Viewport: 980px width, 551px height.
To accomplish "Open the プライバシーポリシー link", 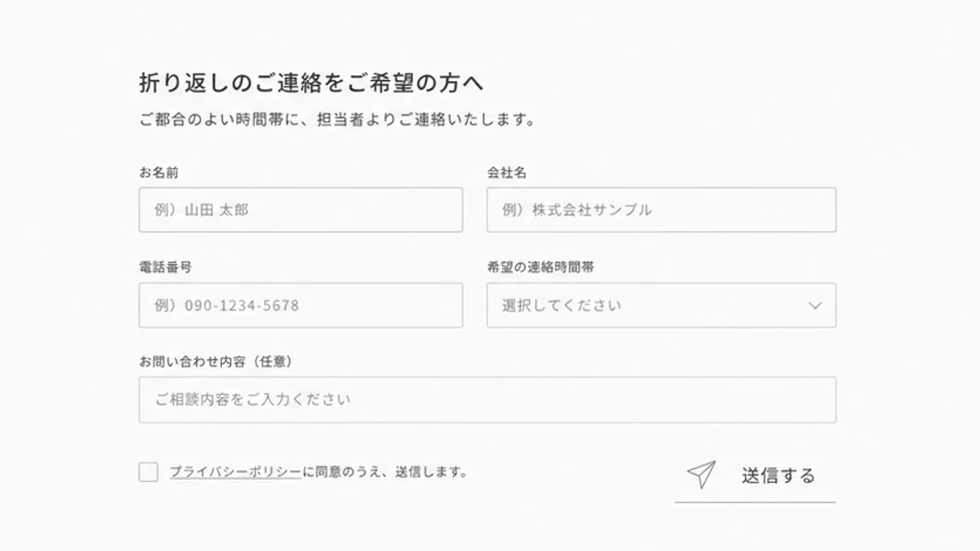I will 236,472.
